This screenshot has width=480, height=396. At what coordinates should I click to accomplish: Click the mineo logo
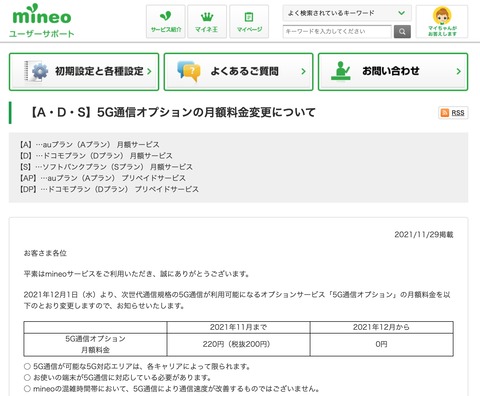tap(42, 14)
